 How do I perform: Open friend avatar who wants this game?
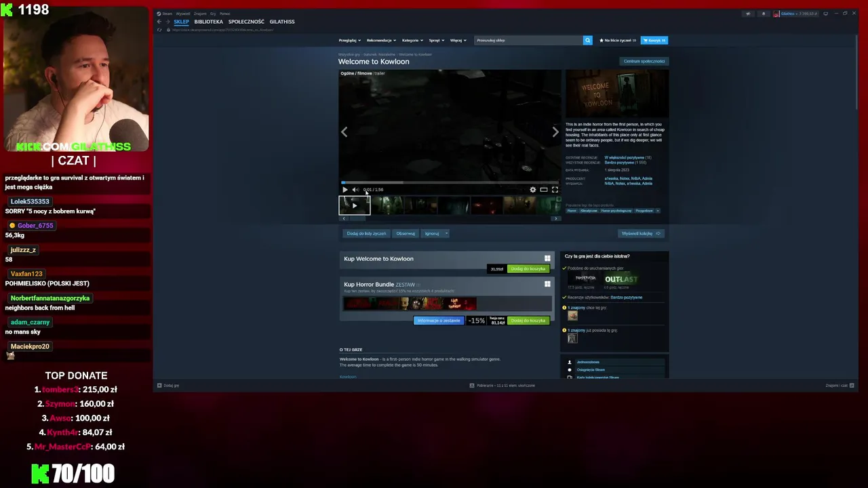573,315
